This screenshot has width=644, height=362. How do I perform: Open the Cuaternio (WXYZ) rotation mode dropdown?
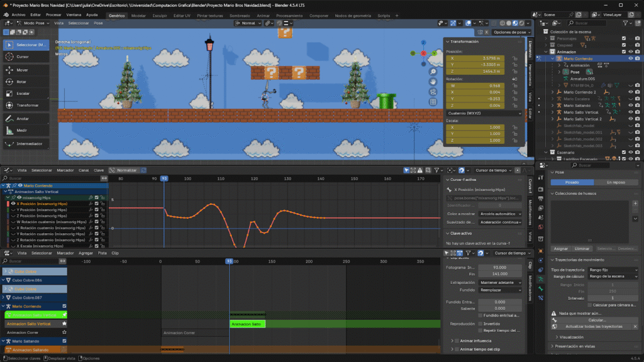[x=484, y=114]
